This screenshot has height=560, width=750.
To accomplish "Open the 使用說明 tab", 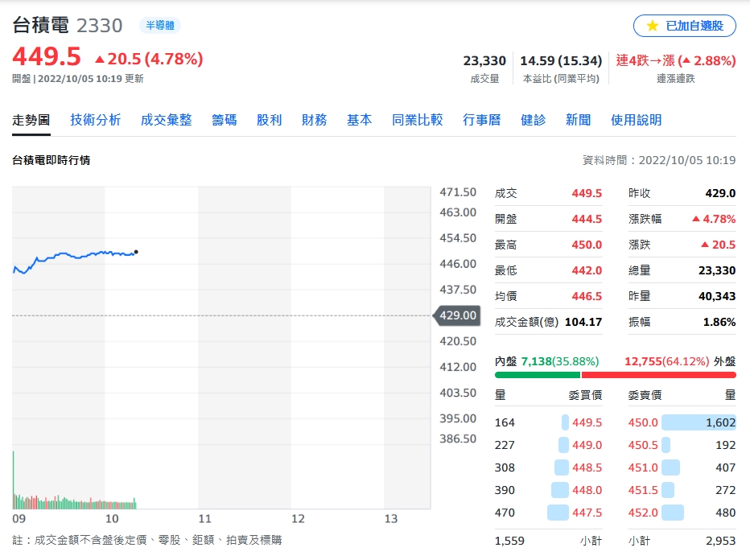I will click(637, 120).
